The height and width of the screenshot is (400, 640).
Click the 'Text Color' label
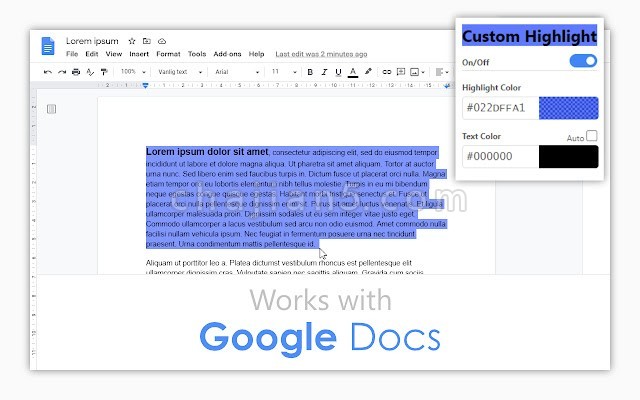[481, 136]
